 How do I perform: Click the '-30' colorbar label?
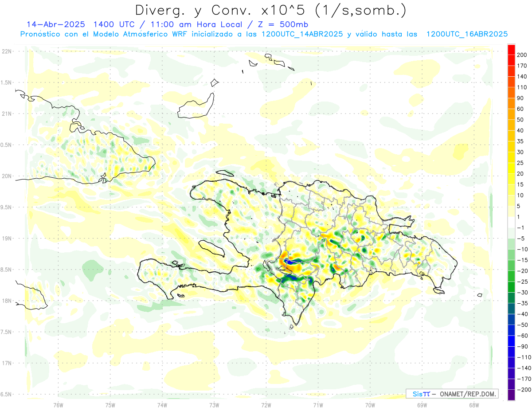point(522,293)
